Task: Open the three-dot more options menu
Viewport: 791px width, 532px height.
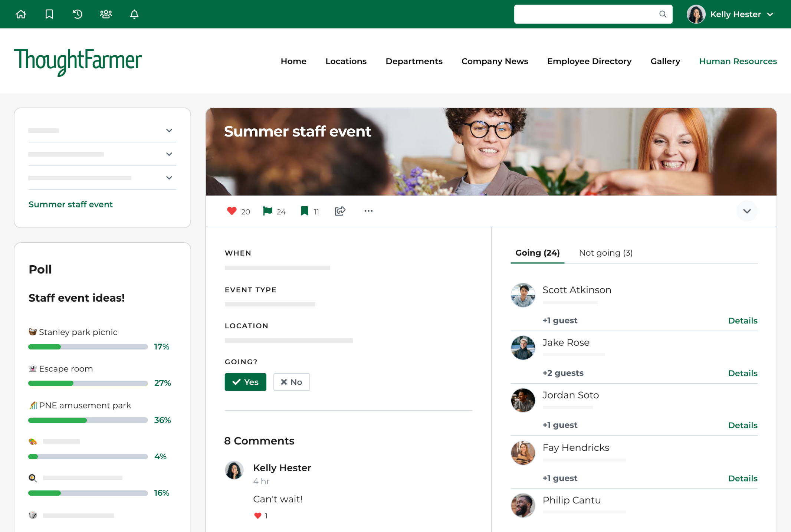Action: [368, 211]
